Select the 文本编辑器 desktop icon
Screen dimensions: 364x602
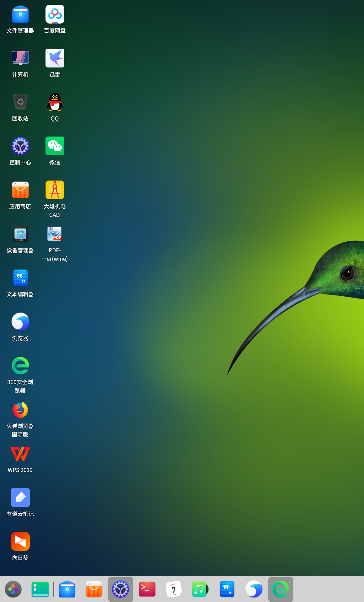[x=20, y=278]
